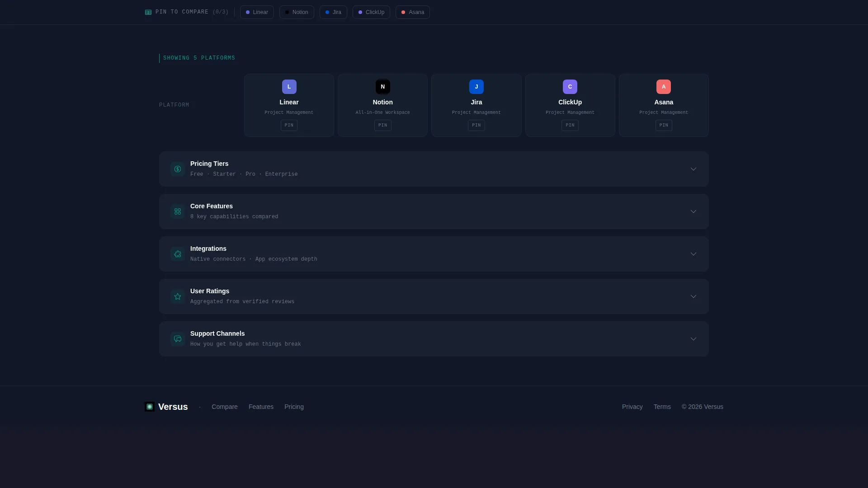The height and width of the screenshot is (488, 868).
Task: Pin Linear using its PIN button
Action: tap(289, 125)
